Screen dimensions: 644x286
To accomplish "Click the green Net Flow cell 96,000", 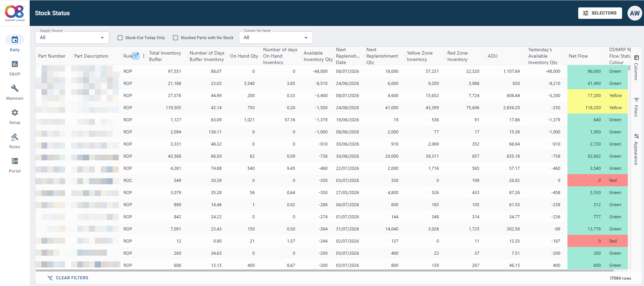I will coord(587,71).
